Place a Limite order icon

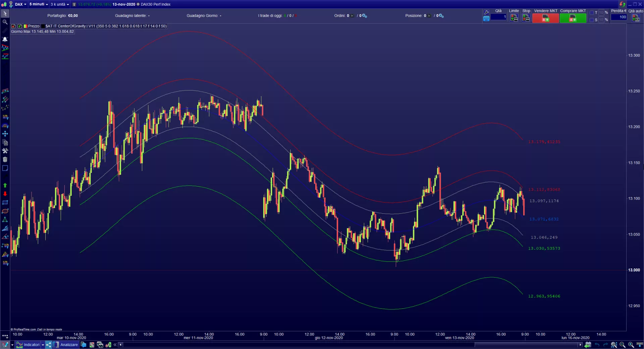point(514,18)
